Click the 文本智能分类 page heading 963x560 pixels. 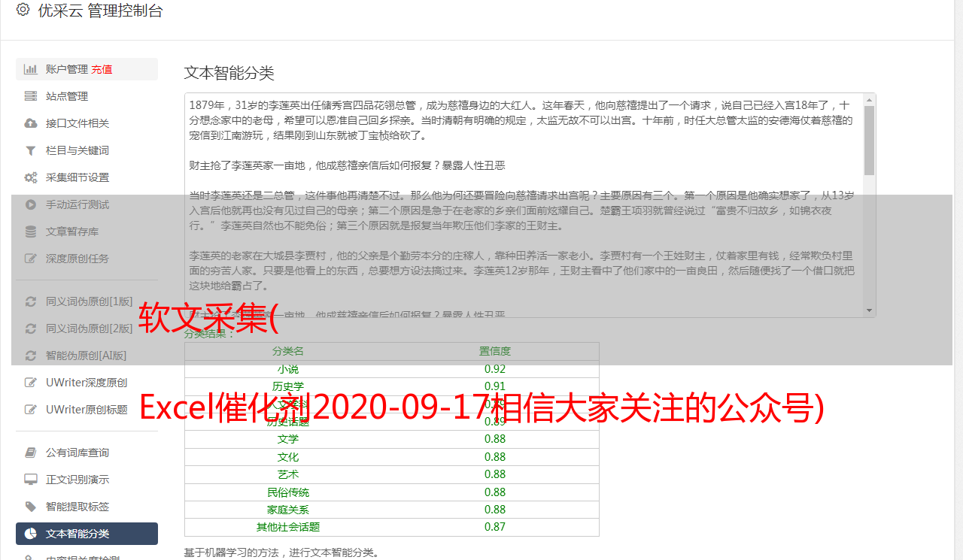click(x=229, y=73)
